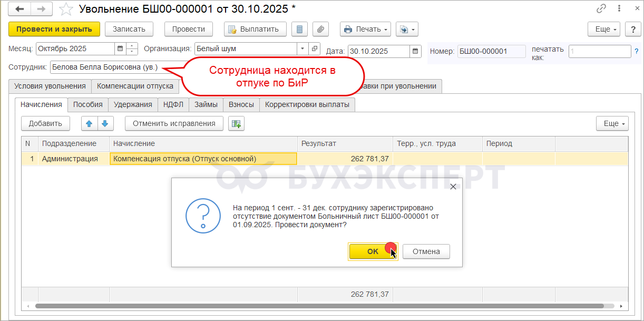Click the result cell 262 781,37 in row 1
Screen dimensions: 644x321
tap(345, 159)
